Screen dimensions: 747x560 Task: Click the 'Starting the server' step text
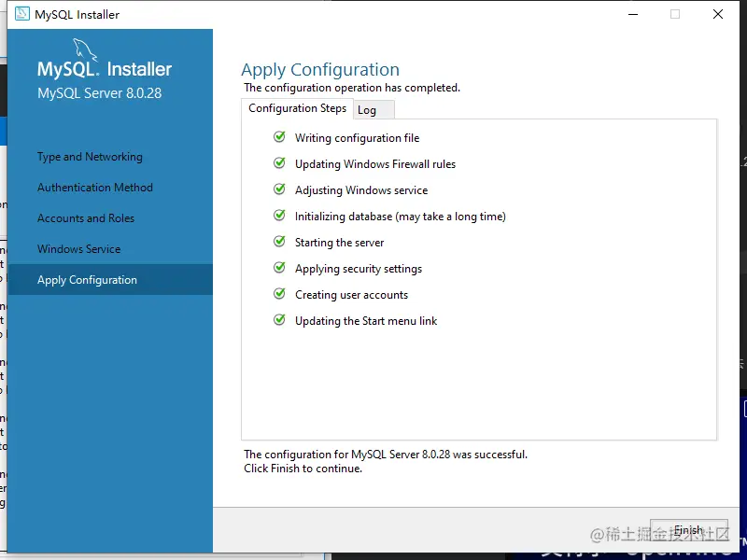click(339, 243)
